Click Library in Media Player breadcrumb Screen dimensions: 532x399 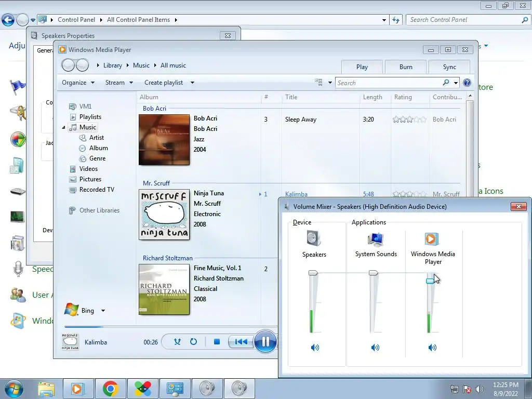tap(113, 65)
